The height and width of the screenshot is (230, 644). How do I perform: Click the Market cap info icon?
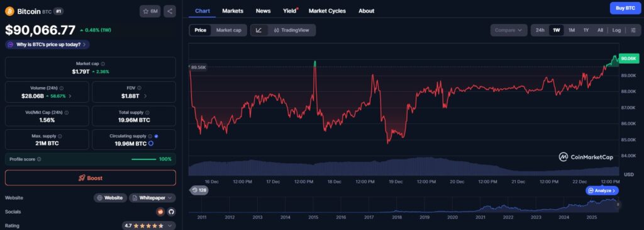103,64
